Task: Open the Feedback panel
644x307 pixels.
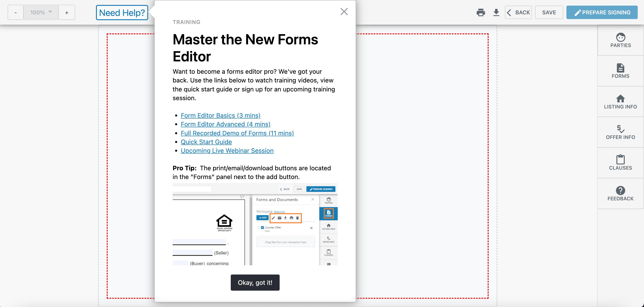Action: [x=620, y=194]
